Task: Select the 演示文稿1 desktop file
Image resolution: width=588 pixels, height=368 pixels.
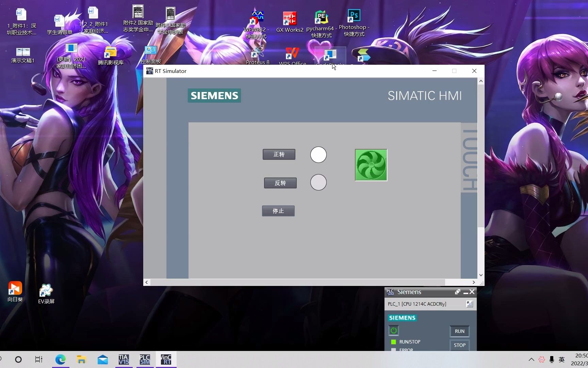Action: 23,55
